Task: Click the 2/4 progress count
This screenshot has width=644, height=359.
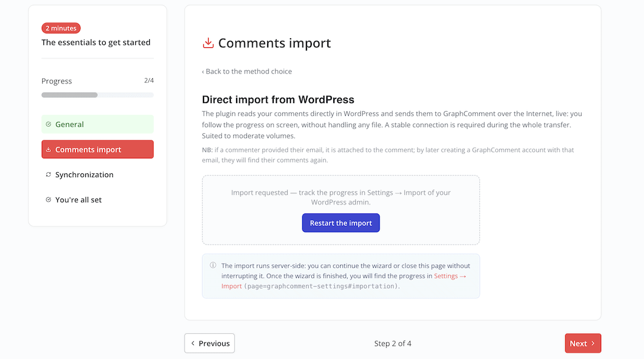Action: tap(149, 80)
